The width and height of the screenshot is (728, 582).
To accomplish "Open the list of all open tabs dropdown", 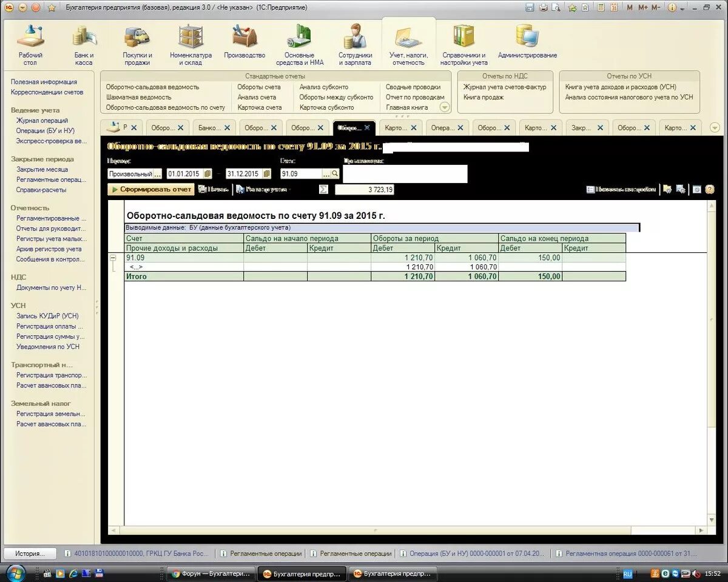I will click(714, 128).
